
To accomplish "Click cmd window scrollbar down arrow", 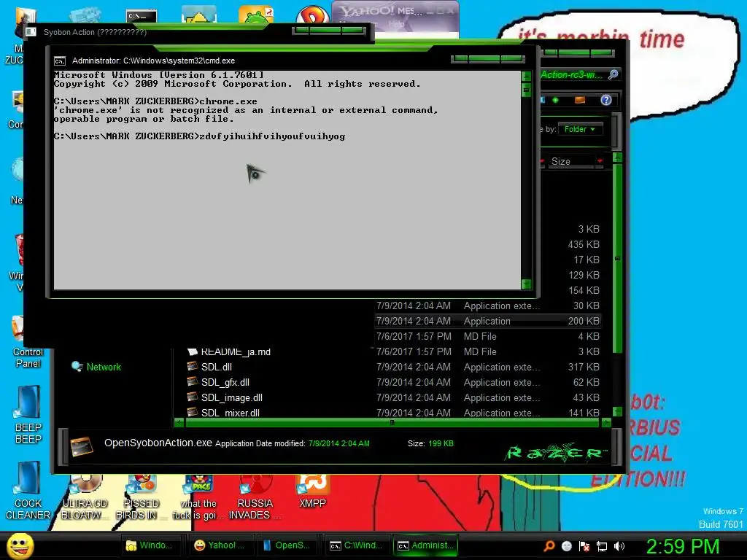I will 527,284.
